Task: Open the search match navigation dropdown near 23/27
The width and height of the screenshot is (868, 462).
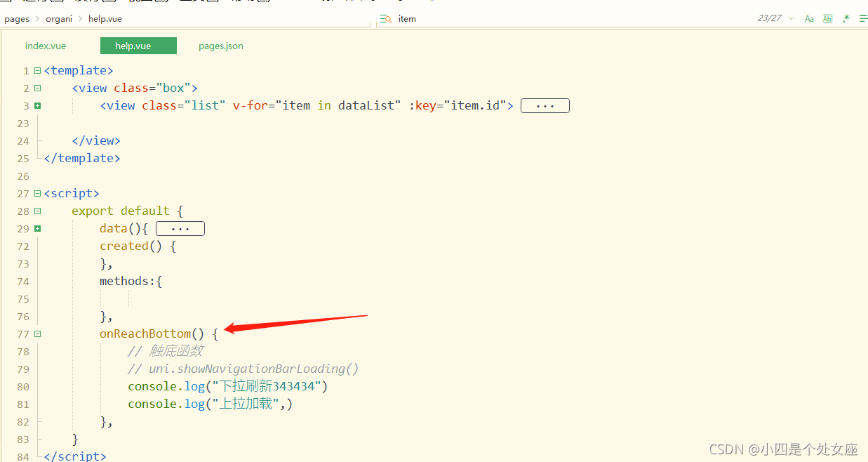Action: pos(791,18)
